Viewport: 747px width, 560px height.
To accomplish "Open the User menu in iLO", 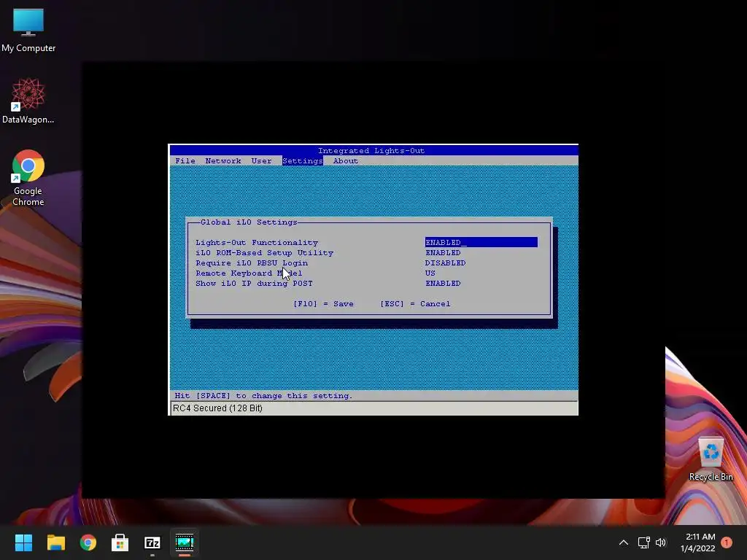I will [x=262, y=161].
